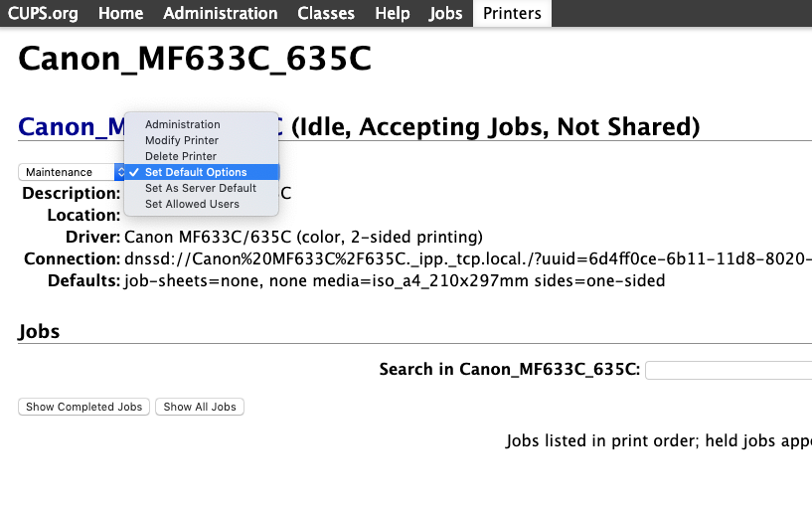812x509 pixels.
Task: Choose Set Allowed Users from the list
Action: pyautogui.click(x=192, y=204)
